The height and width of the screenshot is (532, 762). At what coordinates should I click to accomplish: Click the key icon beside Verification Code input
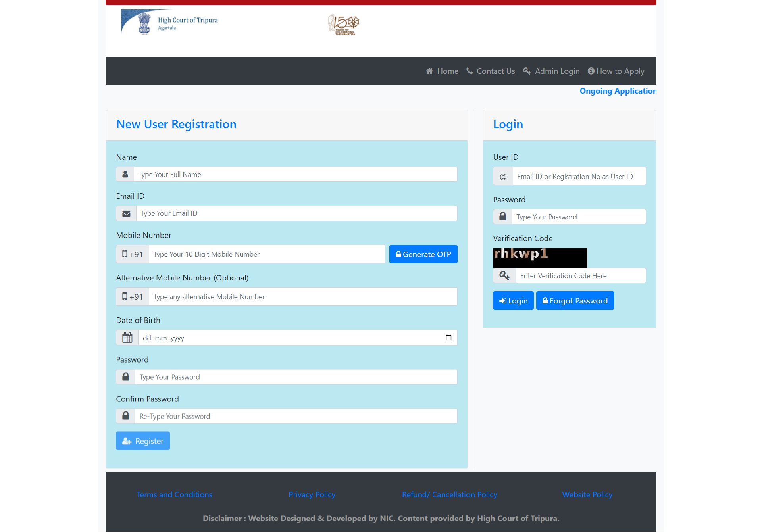[x=504, y=276]
